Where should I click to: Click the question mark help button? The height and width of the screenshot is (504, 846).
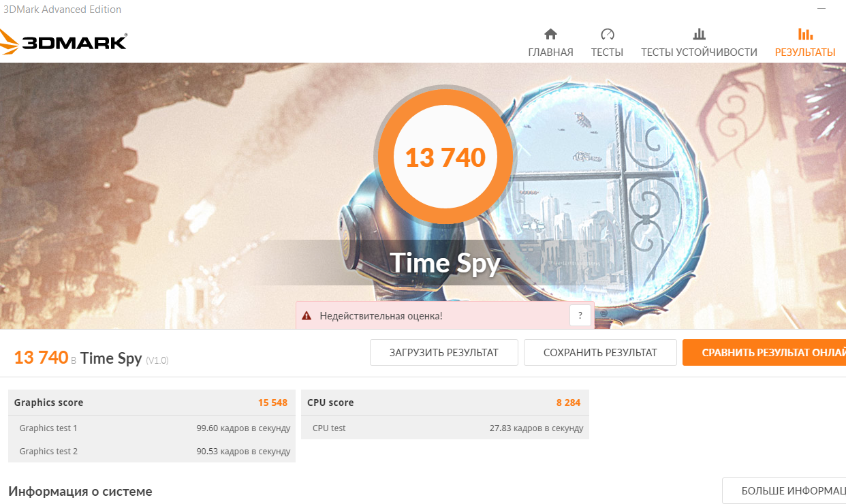[580, 315]
